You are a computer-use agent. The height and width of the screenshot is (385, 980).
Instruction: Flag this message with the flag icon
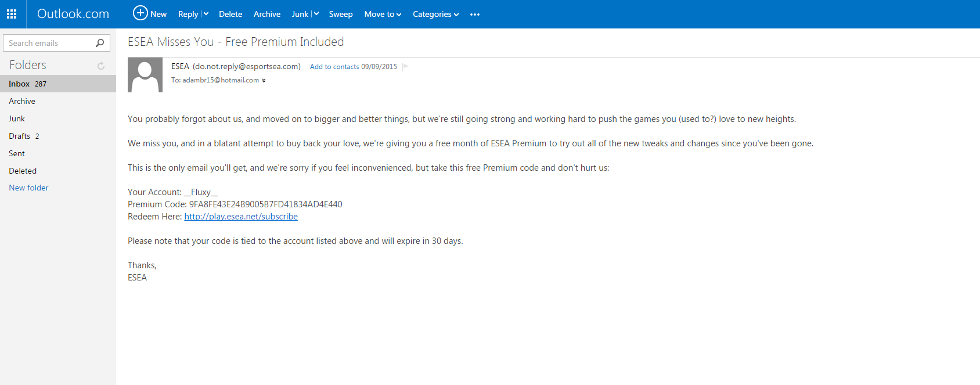[x=405, y=67]
